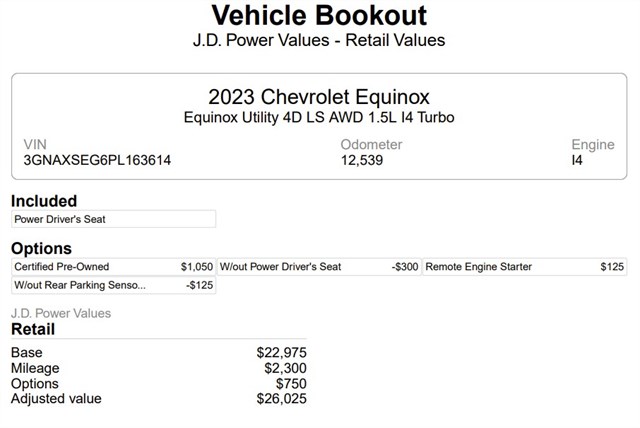
Task: Select the Retail section heading
Action: [x=33, y=329]
